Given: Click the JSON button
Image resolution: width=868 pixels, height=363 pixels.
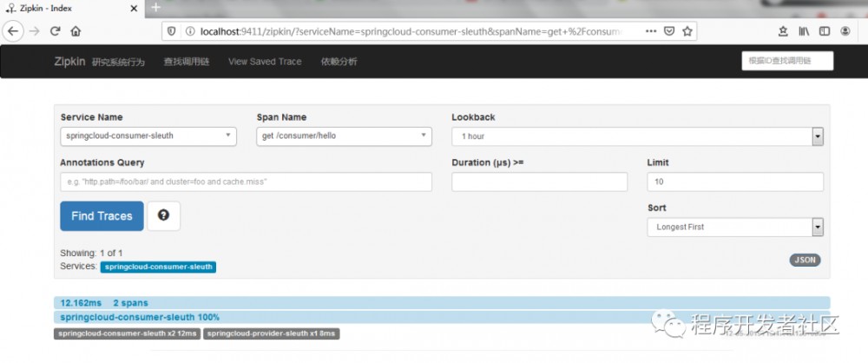Looking at the screenshot, I should pos(805,260).
